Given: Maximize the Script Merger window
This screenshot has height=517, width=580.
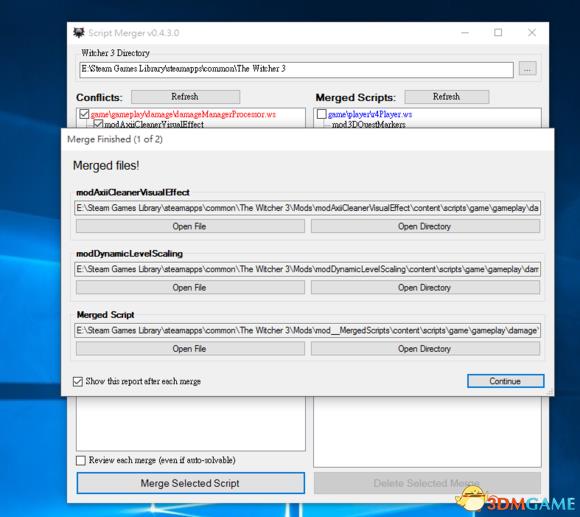Looking at the screenshot, I should click(x=498, y=33).
